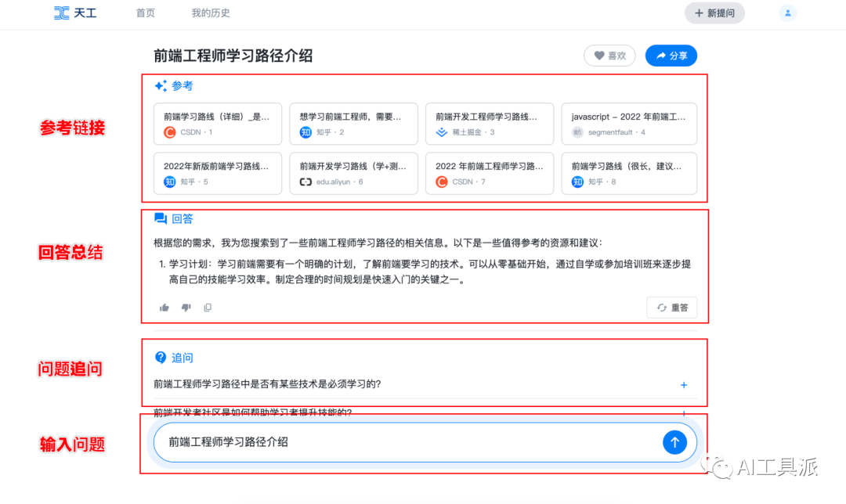
Task: Click CSDN icon on reference 1
Action: (x=169, y=132)
